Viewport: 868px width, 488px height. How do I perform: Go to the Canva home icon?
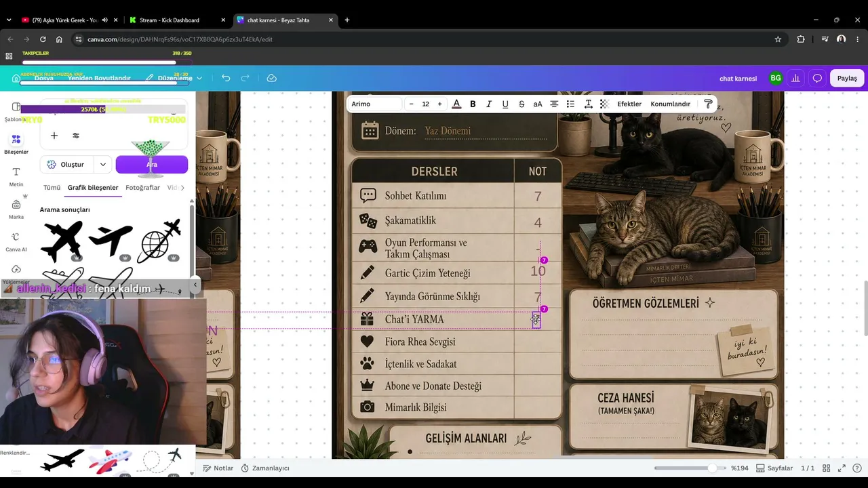(x=16, y=78)
